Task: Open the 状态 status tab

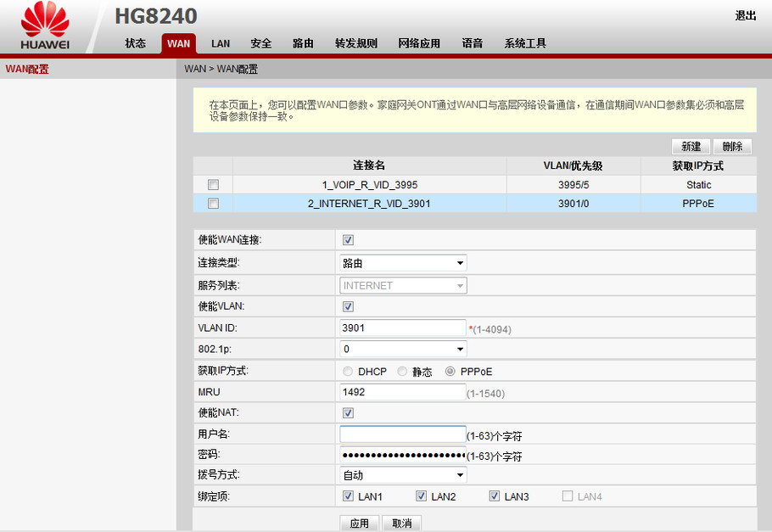Action: coord(136,43)
